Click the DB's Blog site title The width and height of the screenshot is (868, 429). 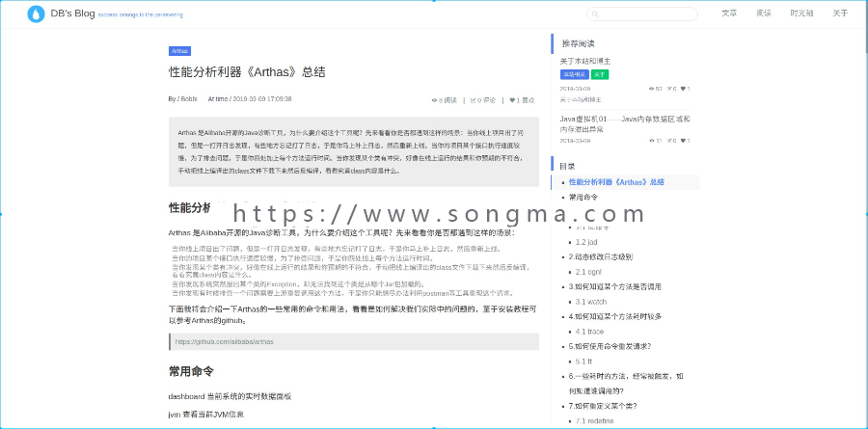72,13
